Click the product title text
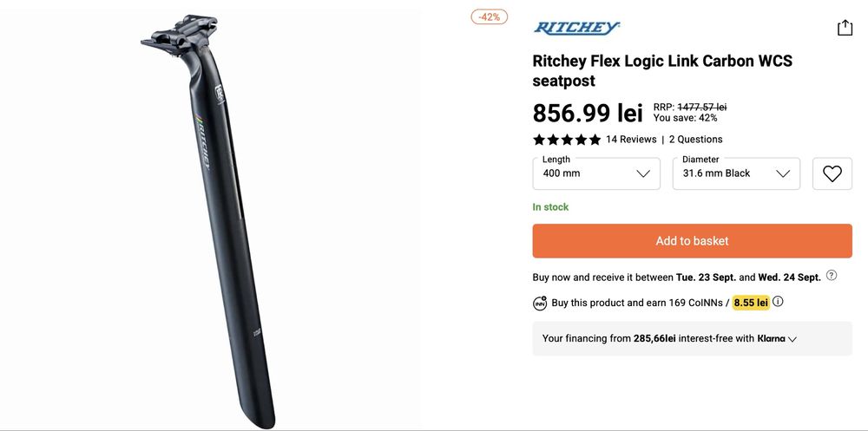Image resolution: width=868 pixels, height=431 pixels. [x=661, y=71]
